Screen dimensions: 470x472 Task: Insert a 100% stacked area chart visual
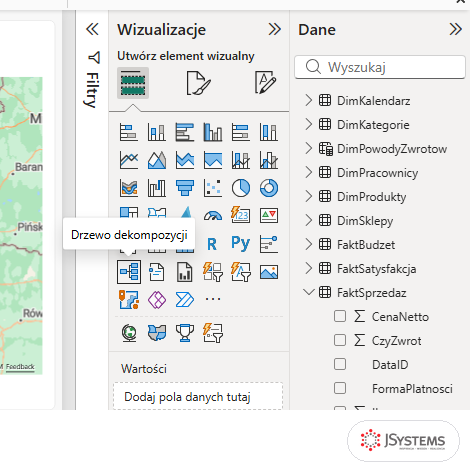(213, 160)
